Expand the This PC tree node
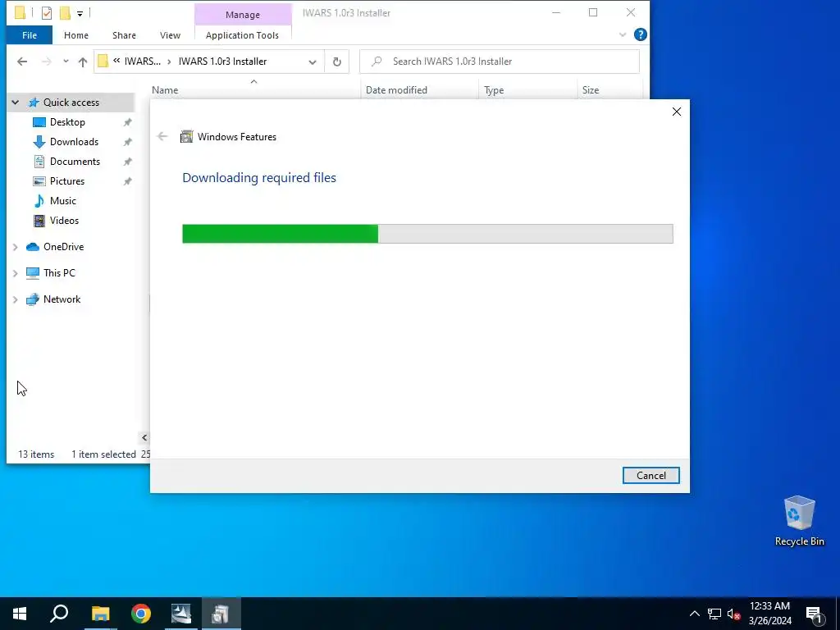 point(16,273)
